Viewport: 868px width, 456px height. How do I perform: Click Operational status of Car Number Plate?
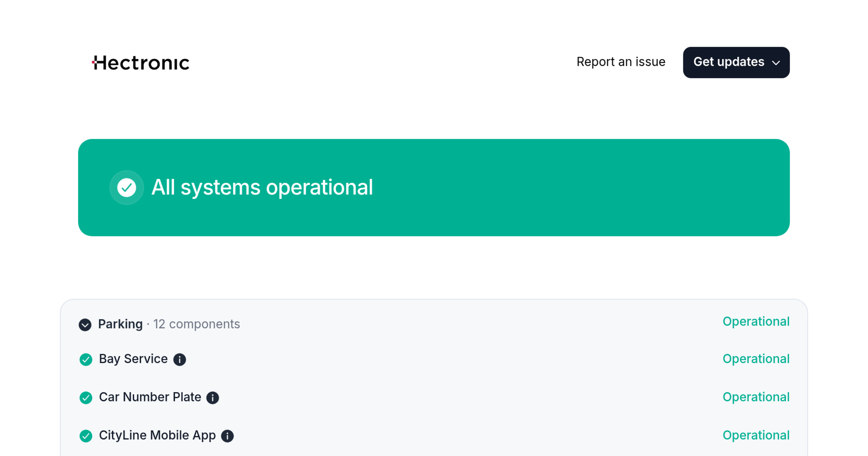(756, 397)
